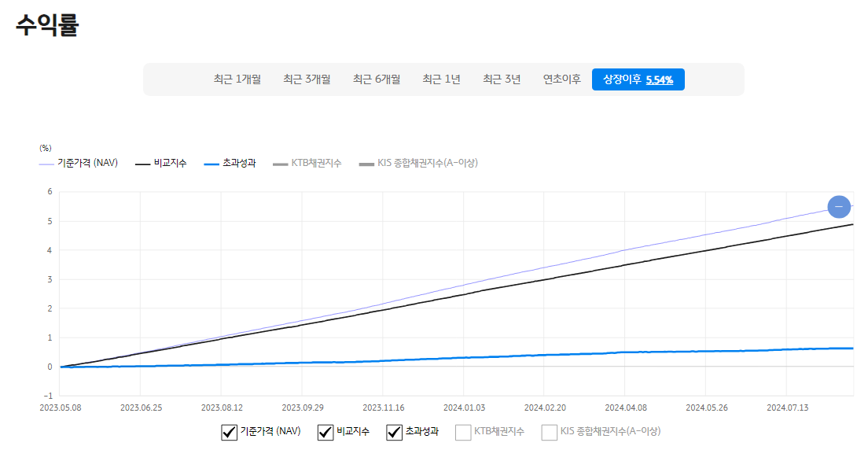Show KIS 종합채권지수(A-이상) via top legend

[x=418, y=163]
